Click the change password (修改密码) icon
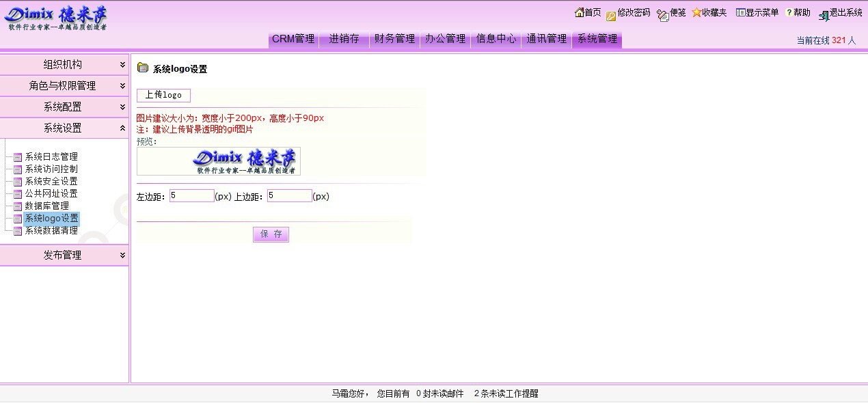Viewport: 868px width, 403px height. coord(611,15)
